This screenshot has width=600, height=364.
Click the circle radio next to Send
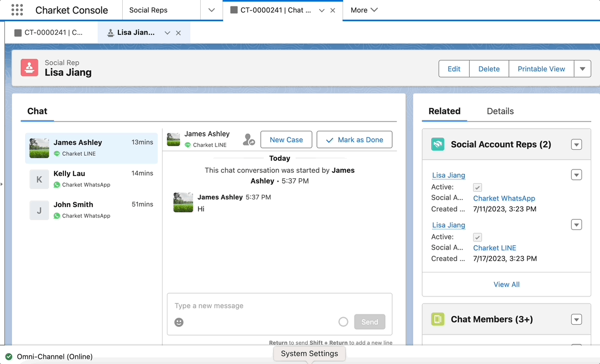click(343, 322)
